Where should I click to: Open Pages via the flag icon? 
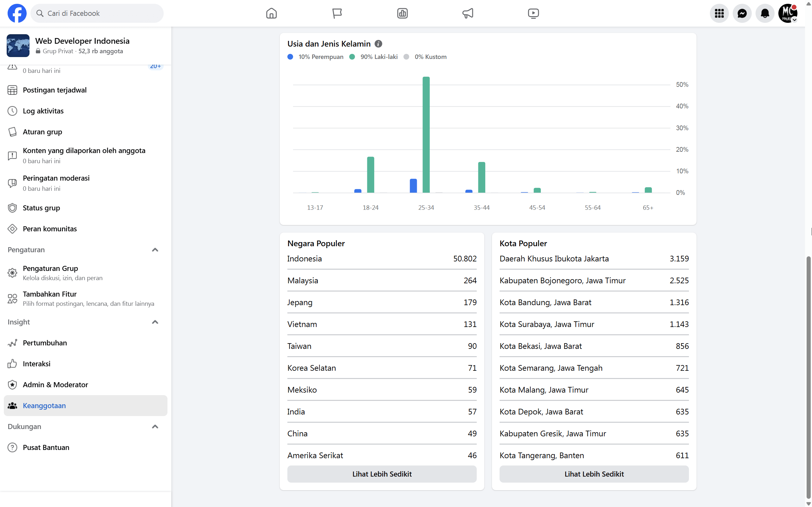point(337,13)
